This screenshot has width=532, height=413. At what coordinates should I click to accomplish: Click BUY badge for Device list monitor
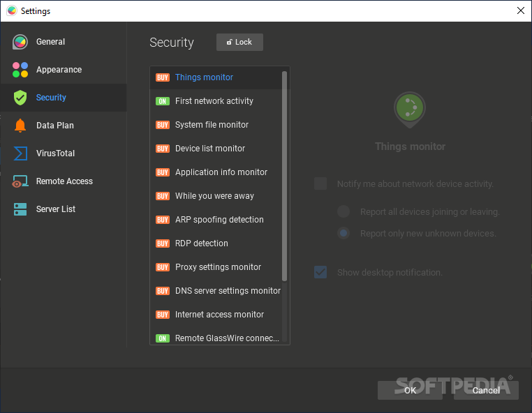tap(163, 149)
